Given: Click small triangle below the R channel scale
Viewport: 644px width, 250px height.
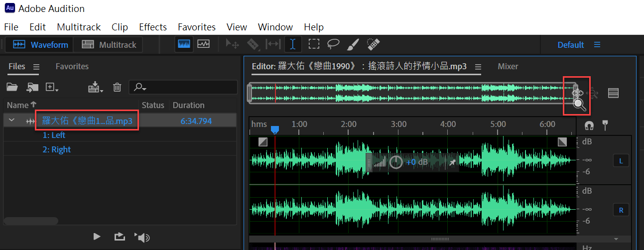Looking at the screenshot, I should coord(616,239).
